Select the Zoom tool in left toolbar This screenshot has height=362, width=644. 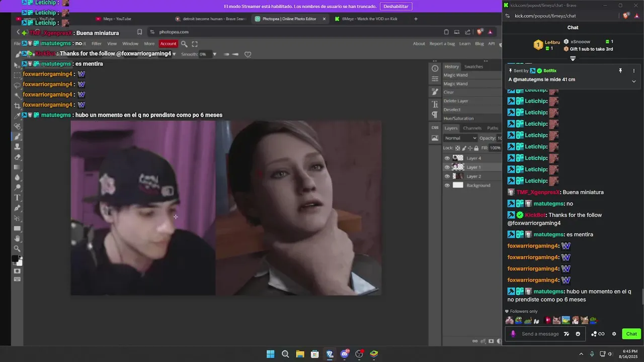click(17, 248)
